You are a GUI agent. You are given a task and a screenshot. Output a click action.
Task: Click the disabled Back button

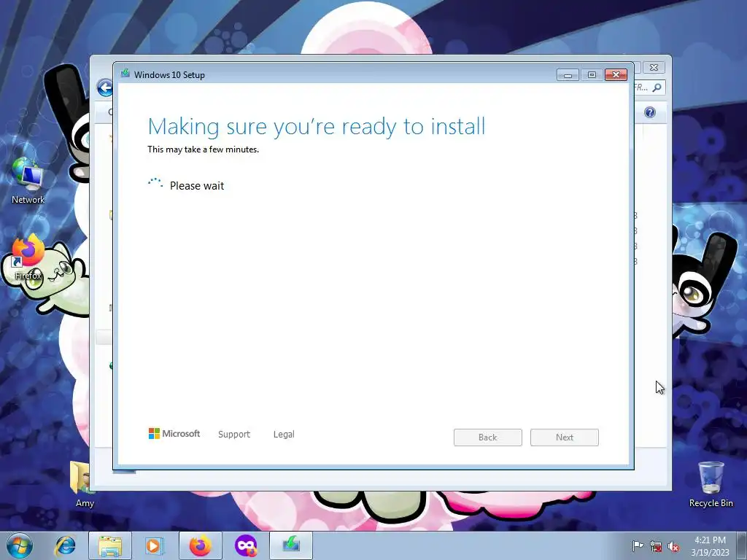click(488, 437)
